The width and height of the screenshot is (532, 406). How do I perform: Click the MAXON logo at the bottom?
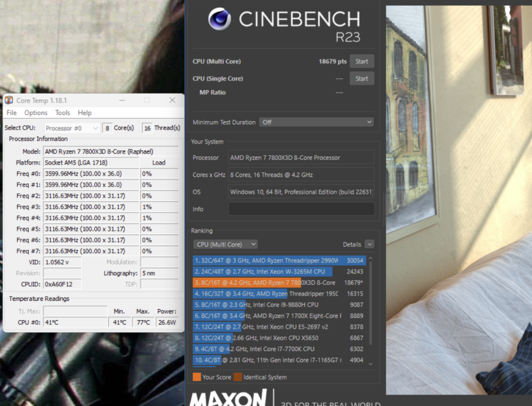point(228,397)
